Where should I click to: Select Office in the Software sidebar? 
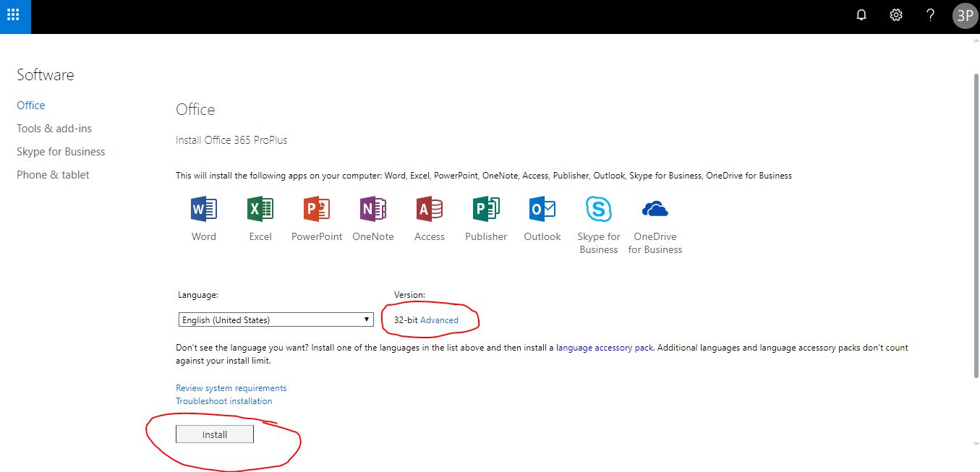coord(31,106)
